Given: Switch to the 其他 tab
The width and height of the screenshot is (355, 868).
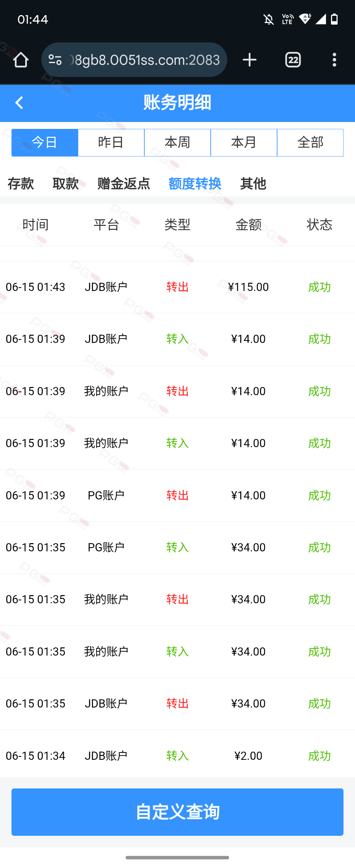Looking at the screenshot, I should [x=253, y=184].
